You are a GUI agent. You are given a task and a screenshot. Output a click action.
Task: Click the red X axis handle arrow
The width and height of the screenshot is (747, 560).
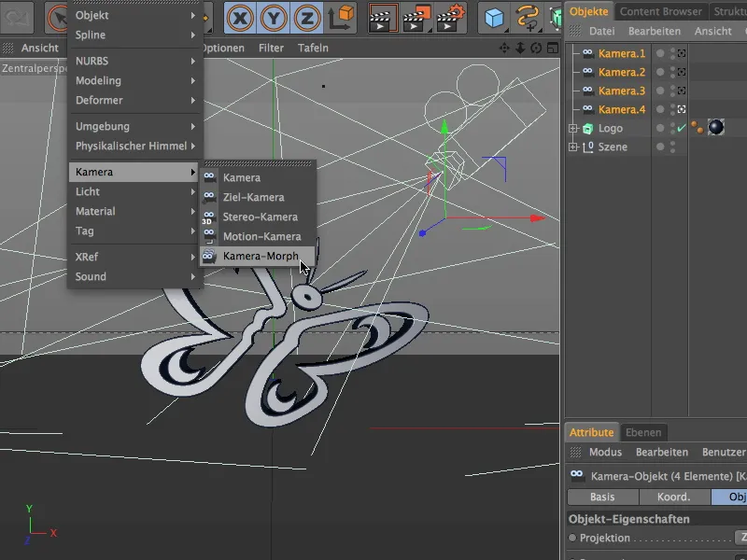tap(538, 218)
